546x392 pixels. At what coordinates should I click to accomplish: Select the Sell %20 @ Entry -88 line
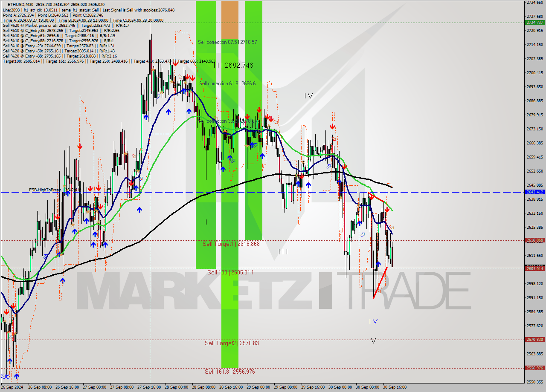(60, 56)
